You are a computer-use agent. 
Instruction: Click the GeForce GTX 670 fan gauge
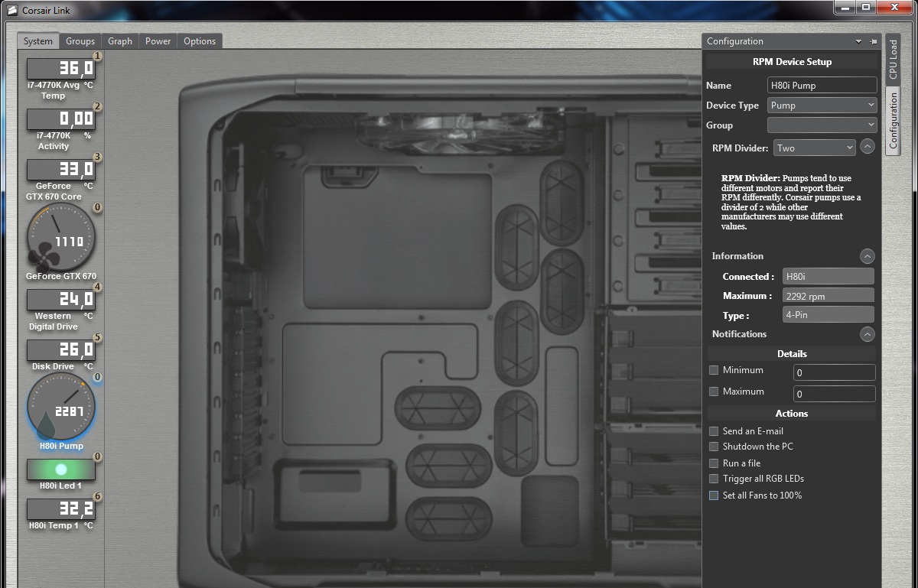click(x=61, y=239)
